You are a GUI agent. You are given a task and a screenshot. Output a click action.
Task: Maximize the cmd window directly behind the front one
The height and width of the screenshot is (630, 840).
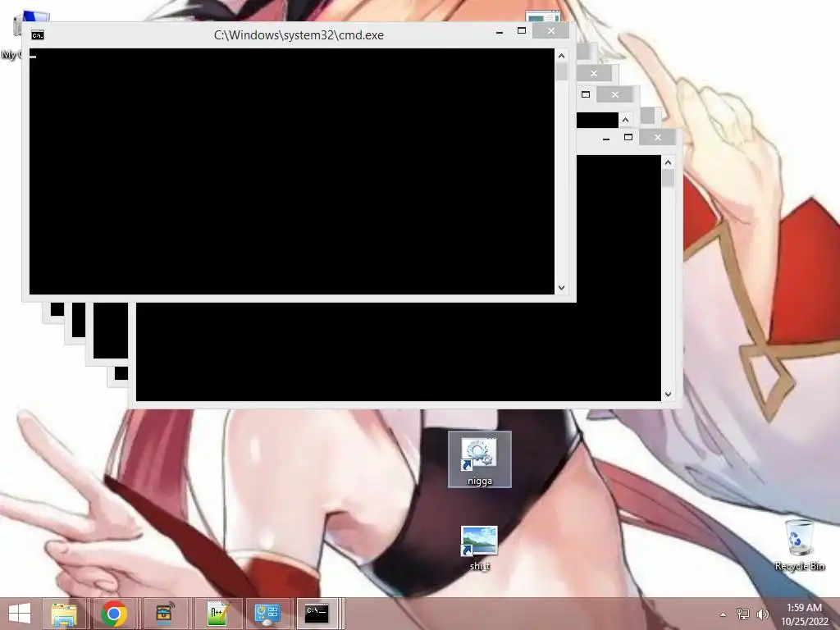pyautogui.click(x=628, y=137)
